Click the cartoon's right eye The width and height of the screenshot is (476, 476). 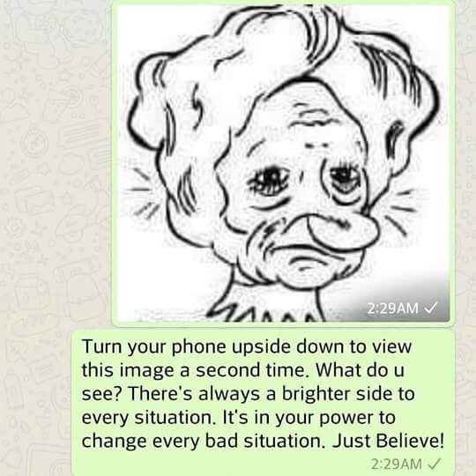click(x=345, y=179)
